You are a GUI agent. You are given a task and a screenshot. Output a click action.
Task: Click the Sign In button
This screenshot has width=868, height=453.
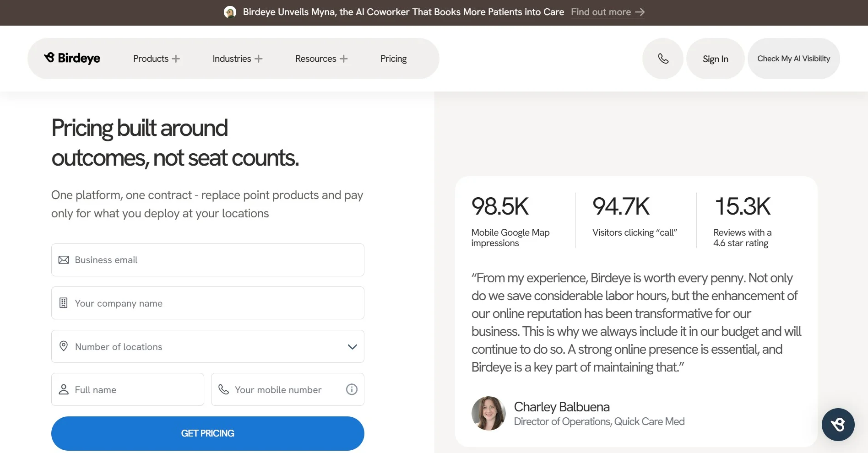pyautogui.click(x=715, y=59)
